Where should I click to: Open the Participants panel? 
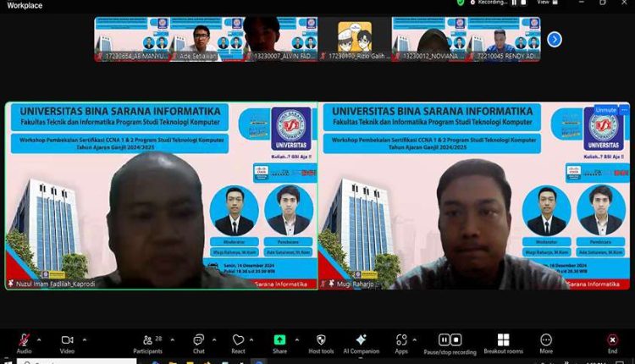coord(148,344)
